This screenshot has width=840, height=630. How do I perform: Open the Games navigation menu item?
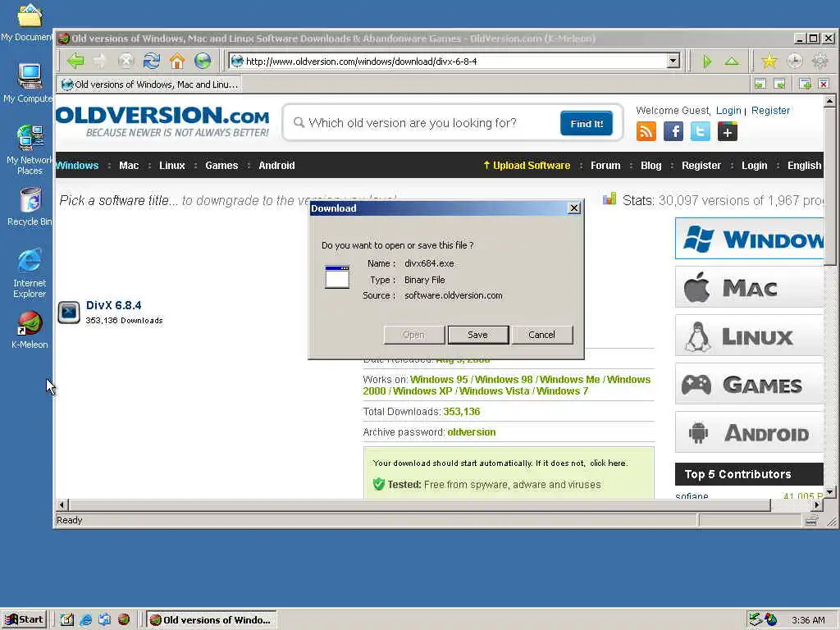tap(221, 166)
